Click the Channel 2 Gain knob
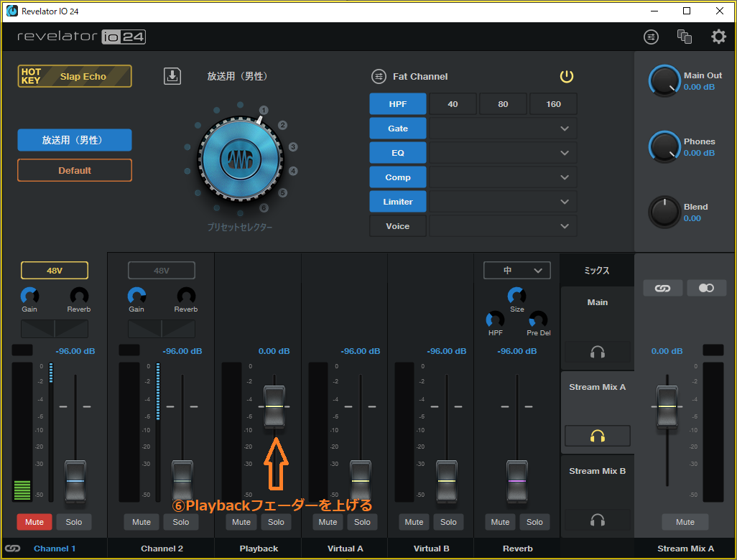 pyautogui.click(x=136, y=296)
